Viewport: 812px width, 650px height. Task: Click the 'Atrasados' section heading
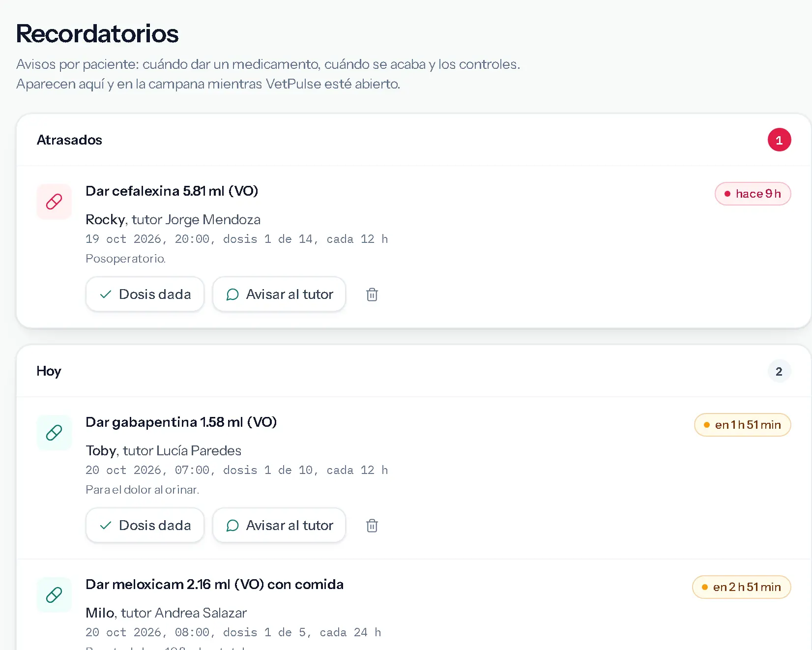pyautogui.click(x=69, y=140)
